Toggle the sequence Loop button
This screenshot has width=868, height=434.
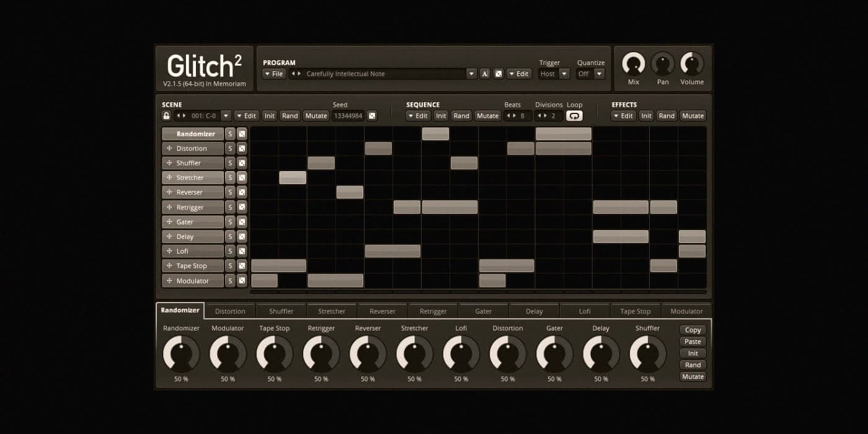click(x=574, y=116)
